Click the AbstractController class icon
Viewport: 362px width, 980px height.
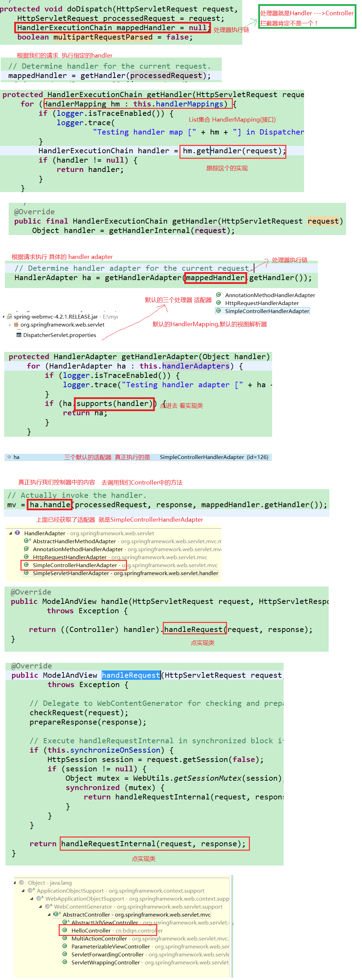(x=57, y=914)
